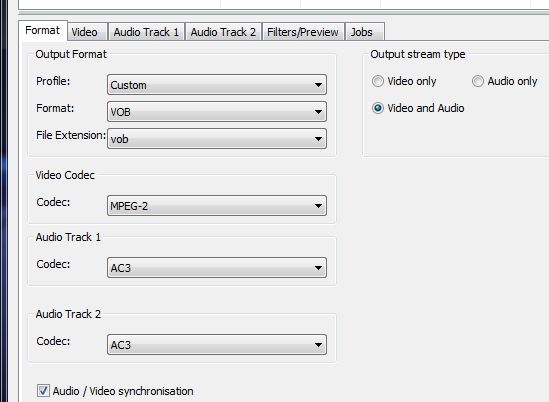The width and height of the screenshot is (549, 402).
Task: Select the Audio only radio button
Action: click(478, 81)
